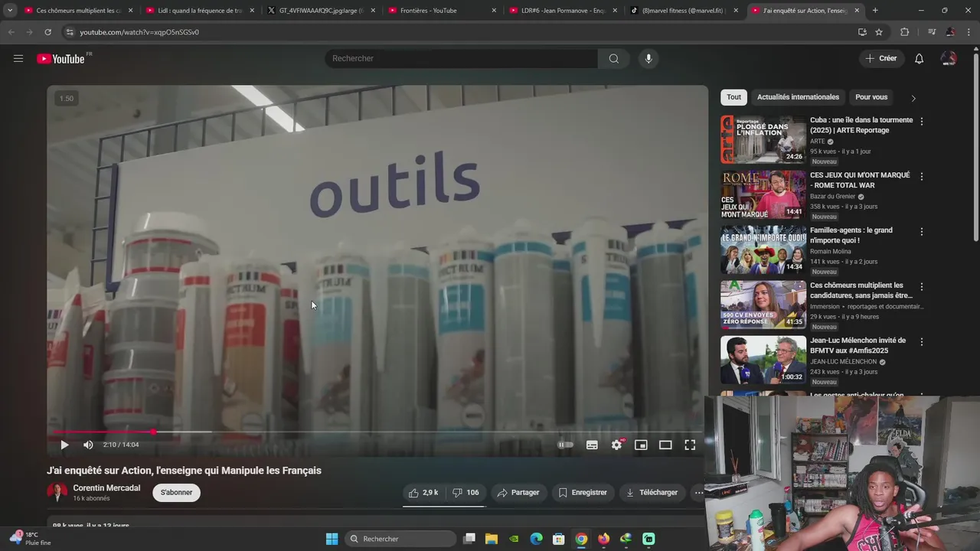The height and width of the screenshot is (551, 980).
Task: Enable the miniplayer mode
Action: pos(641,445)
